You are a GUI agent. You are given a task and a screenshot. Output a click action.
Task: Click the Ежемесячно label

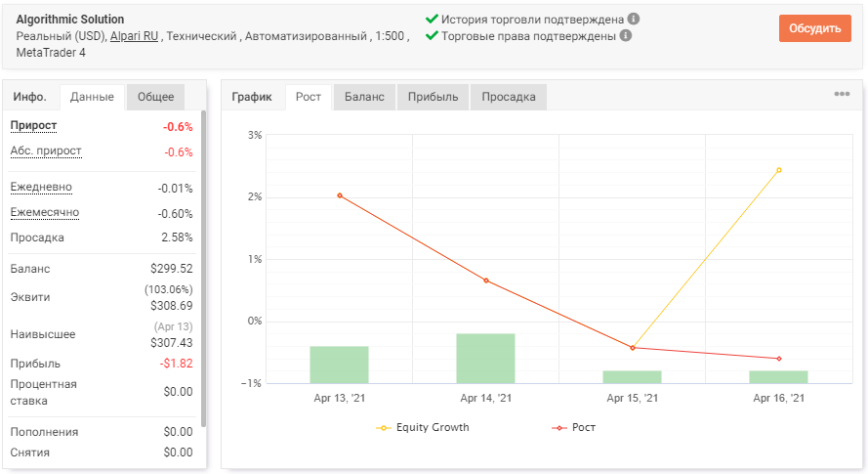coord(45,212)
